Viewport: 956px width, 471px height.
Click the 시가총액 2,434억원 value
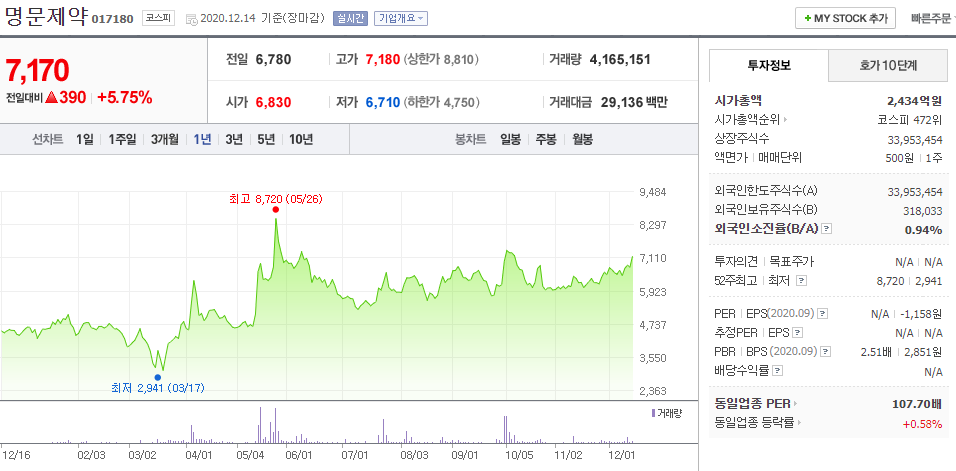pyautogui.click(x=915, y=101)
